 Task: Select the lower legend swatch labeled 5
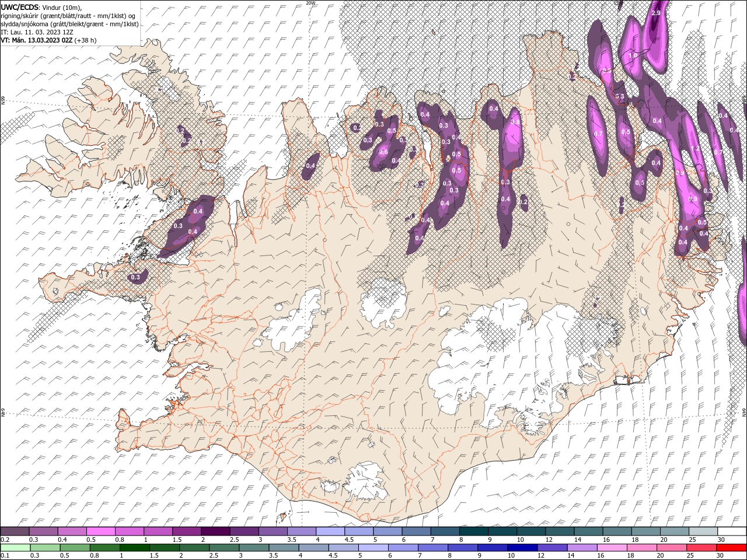point(373,547)
